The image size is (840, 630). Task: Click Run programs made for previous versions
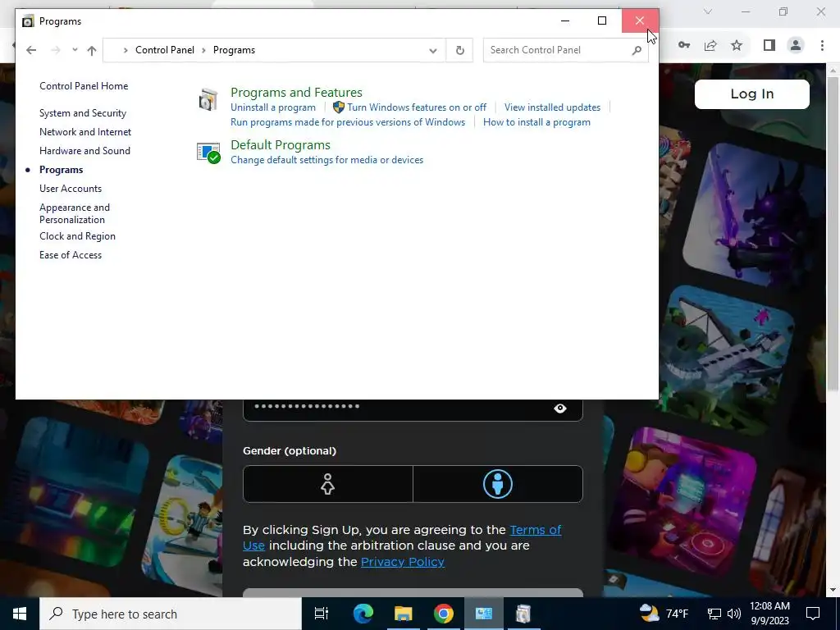click(x=348, y=122)
